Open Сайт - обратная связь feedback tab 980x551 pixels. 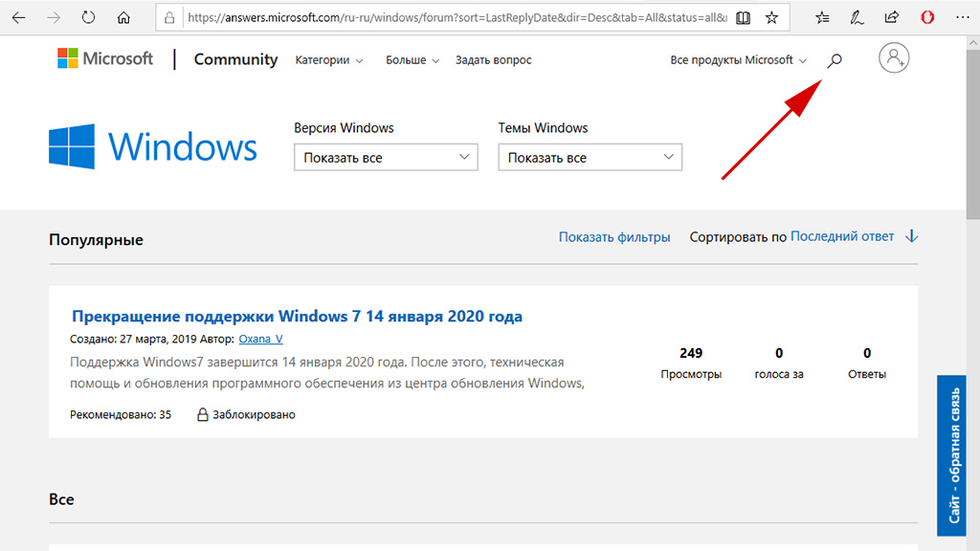pos(952,455)
